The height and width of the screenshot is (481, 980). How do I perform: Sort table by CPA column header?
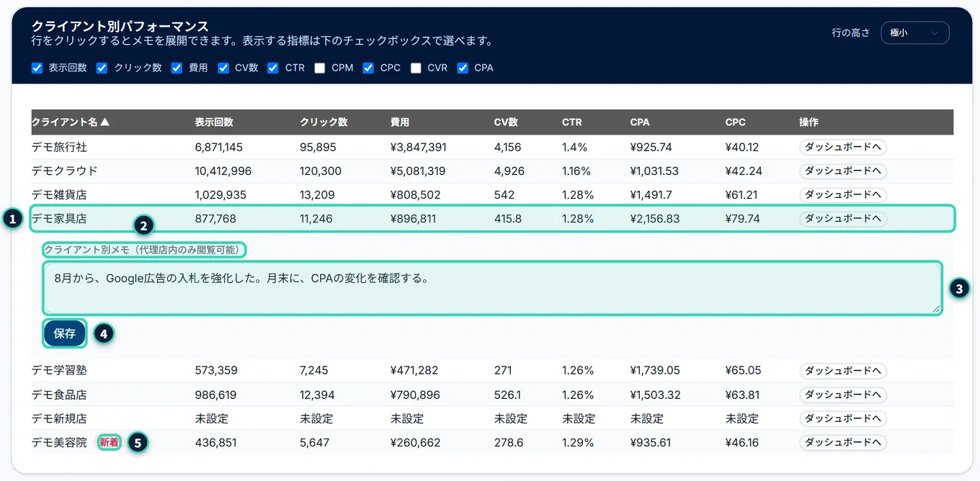point(640,122)
